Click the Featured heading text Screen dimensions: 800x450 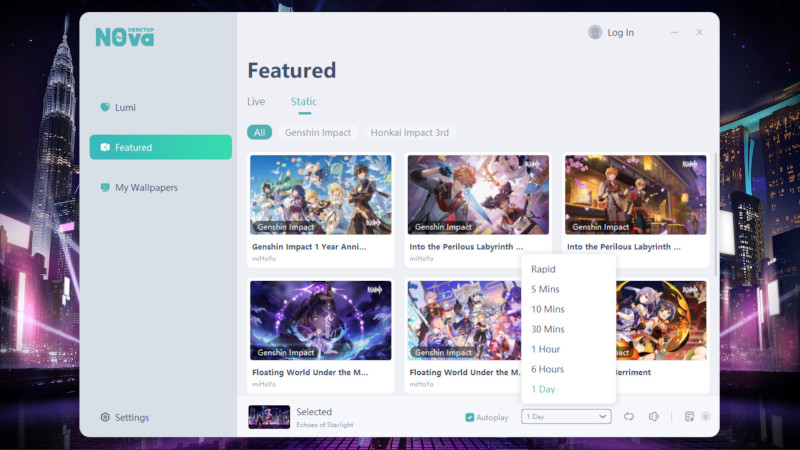click(x=292, y=70)
